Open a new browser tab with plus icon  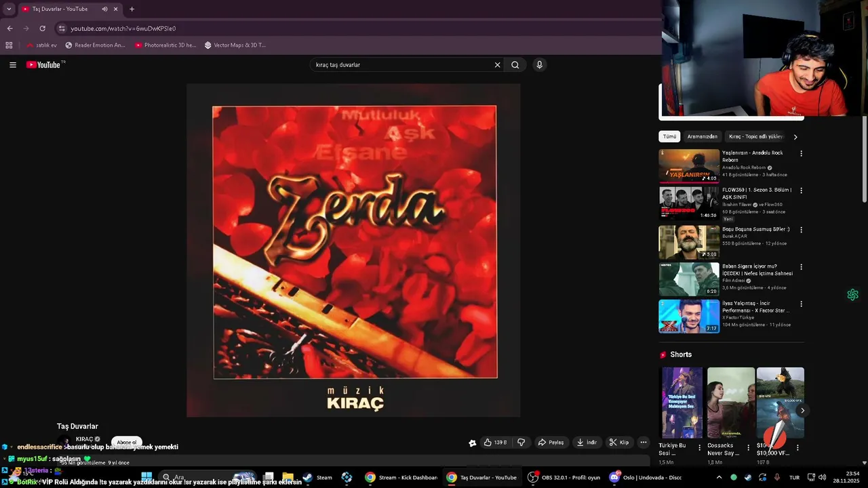tap(132, 9)
